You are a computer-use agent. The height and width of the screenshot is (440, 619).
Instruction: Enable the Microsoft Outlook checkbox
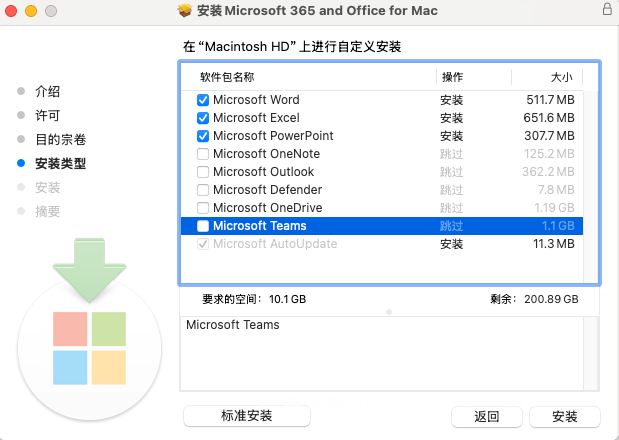pos(203,172)
